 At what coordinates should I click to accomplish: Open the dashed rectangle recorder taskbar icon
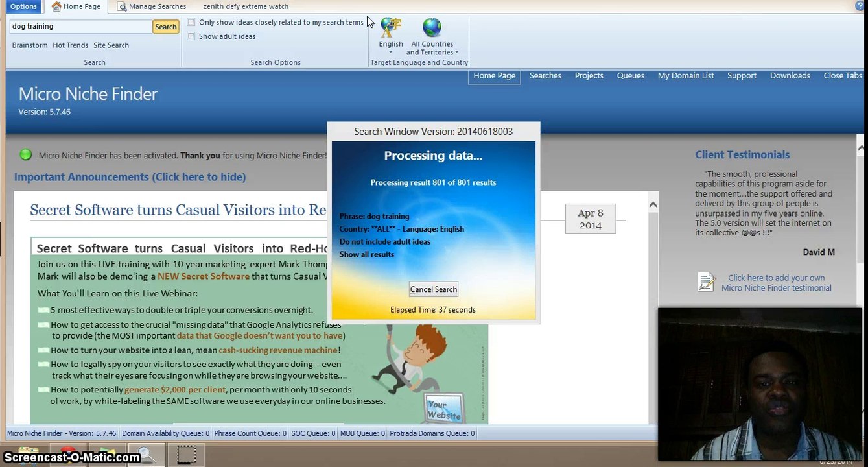(187, 455)
